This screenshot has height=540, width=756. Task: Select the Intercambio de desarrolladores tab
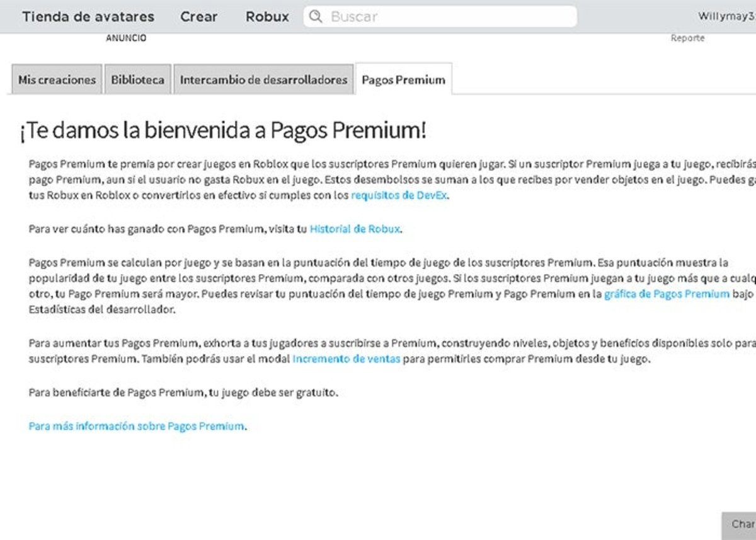point(263,79)
